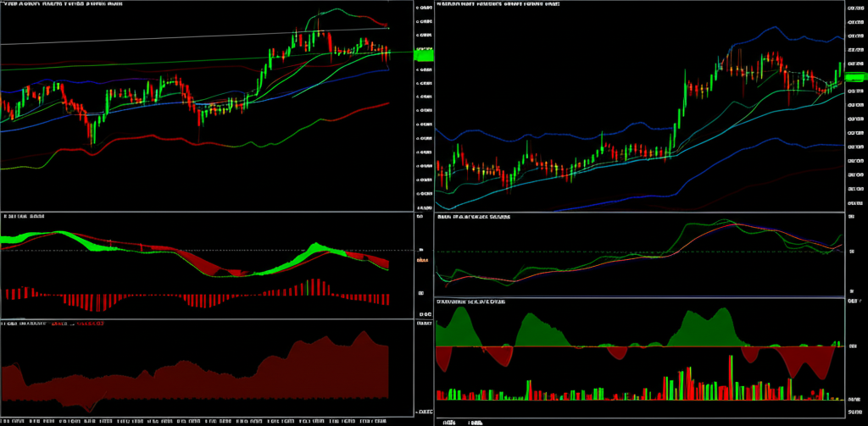
Task: Click the title of the right green-red wave panel
Action: 470,302
